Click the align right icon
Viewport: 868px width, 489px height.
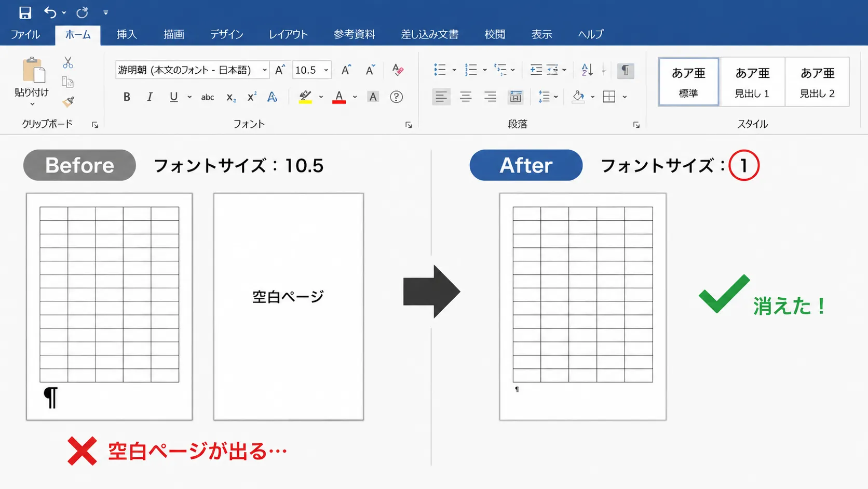[x=490, y=97]
